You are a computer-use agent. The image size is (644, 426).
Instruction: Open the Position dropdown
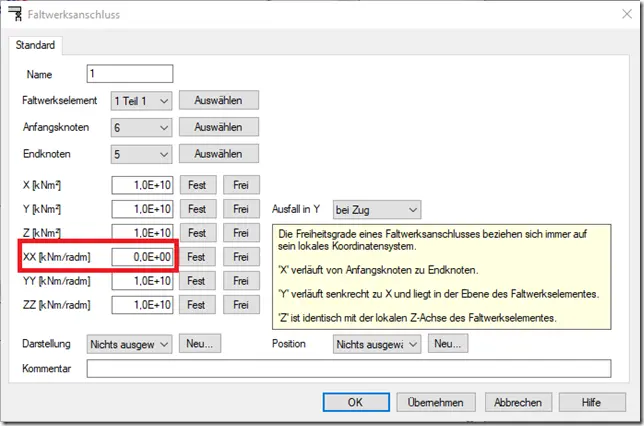(x=377, y=344)
